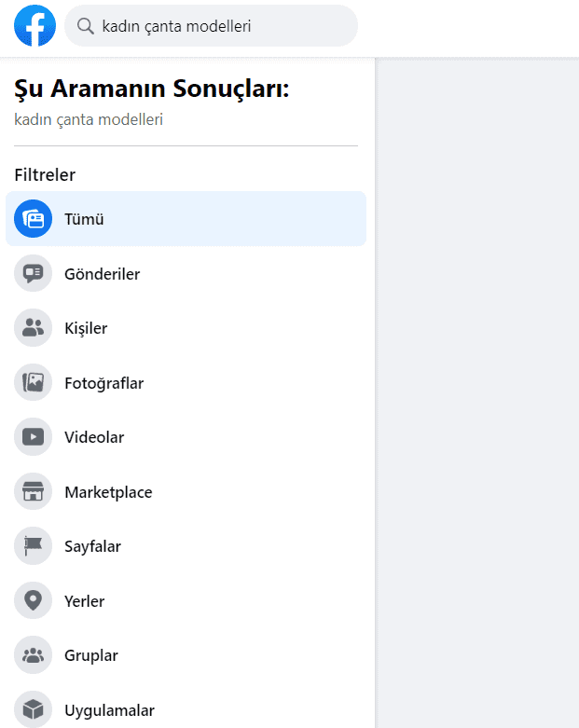Show only Kişiler results
Screen dimensions: 579x728
pyautogui.click(x=86, y=328)
